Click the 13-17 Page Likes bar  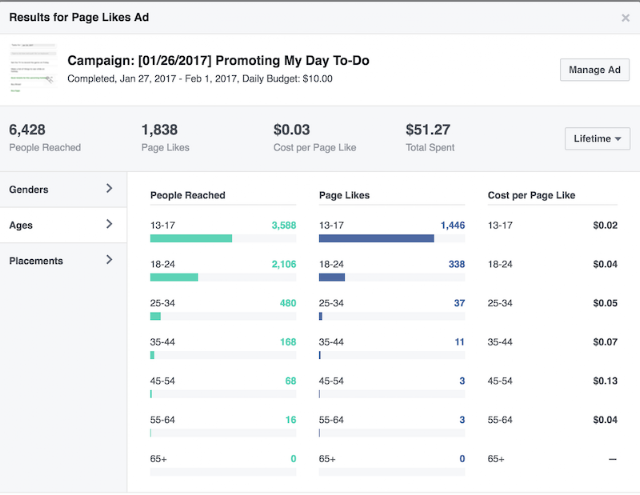376,238
